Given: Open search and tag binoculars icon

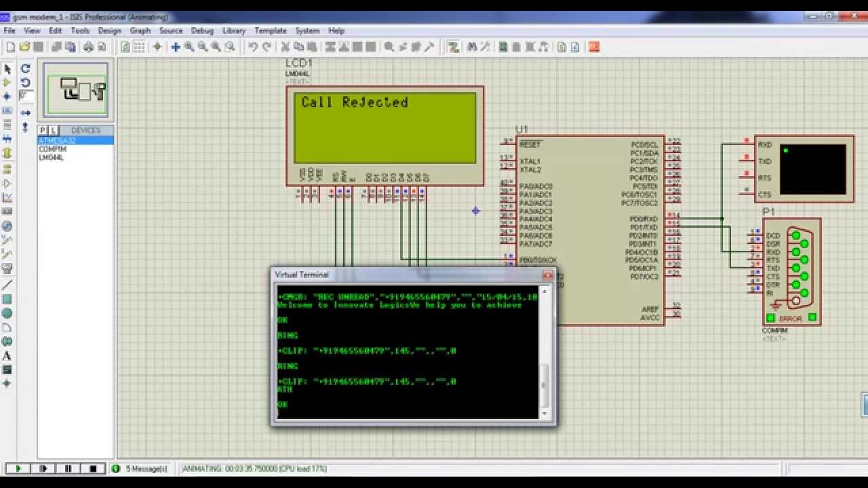Looking at the screenshot, I should [x=471, y=47].
